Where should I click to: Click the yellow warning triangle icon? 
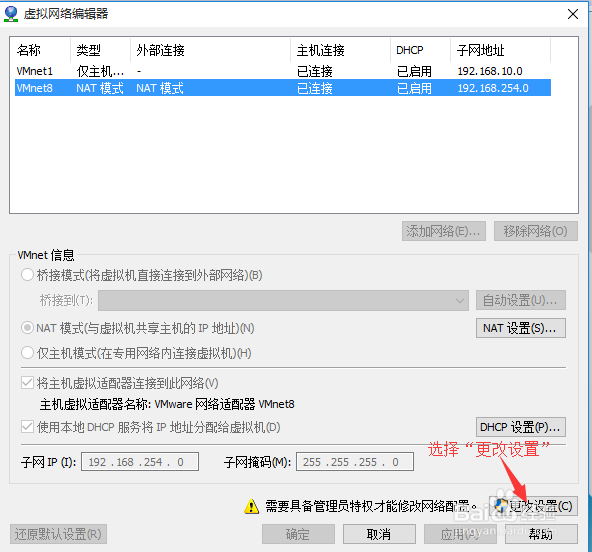coord(251,506)
